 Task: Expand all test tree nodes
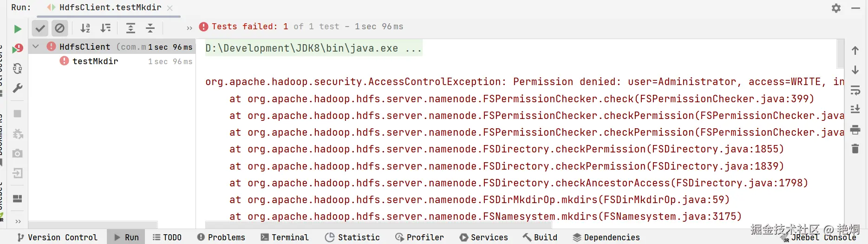131,28
